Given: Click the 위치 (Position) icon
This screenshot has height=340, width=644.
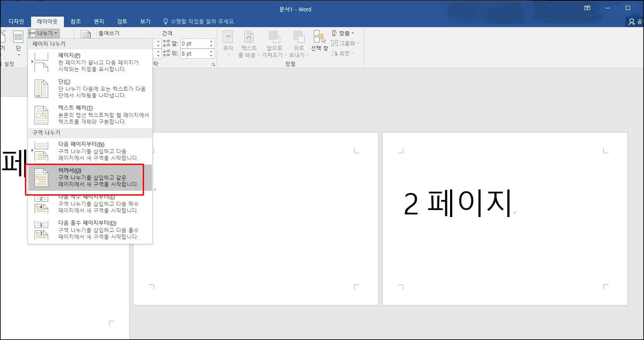Looking at the screenshot, I should pyautogui.click(x=227, y=42).
